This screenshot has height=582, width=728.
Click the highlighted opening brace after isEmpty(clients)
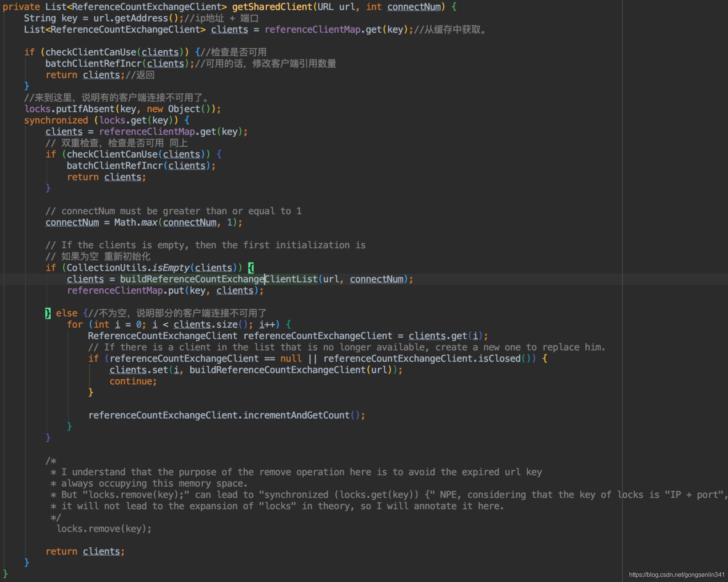(x=251, y=268)
